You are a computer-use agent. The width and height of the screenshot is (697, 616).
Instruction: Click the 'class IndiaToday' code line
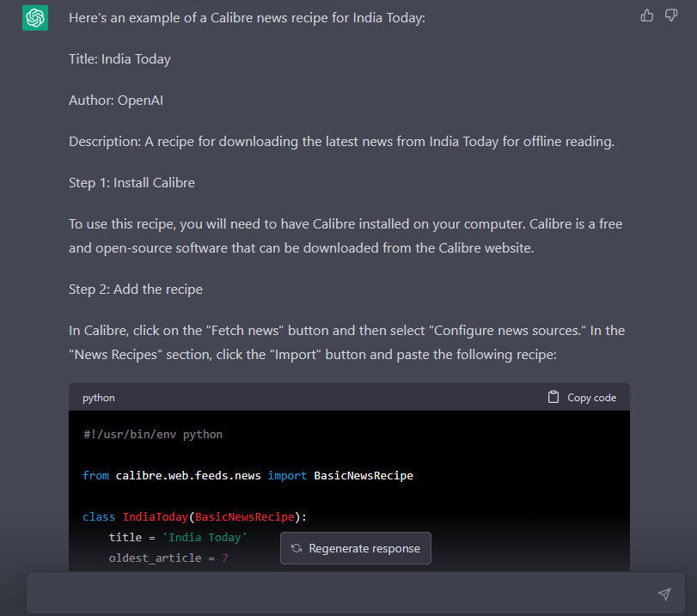click(194, 517)
